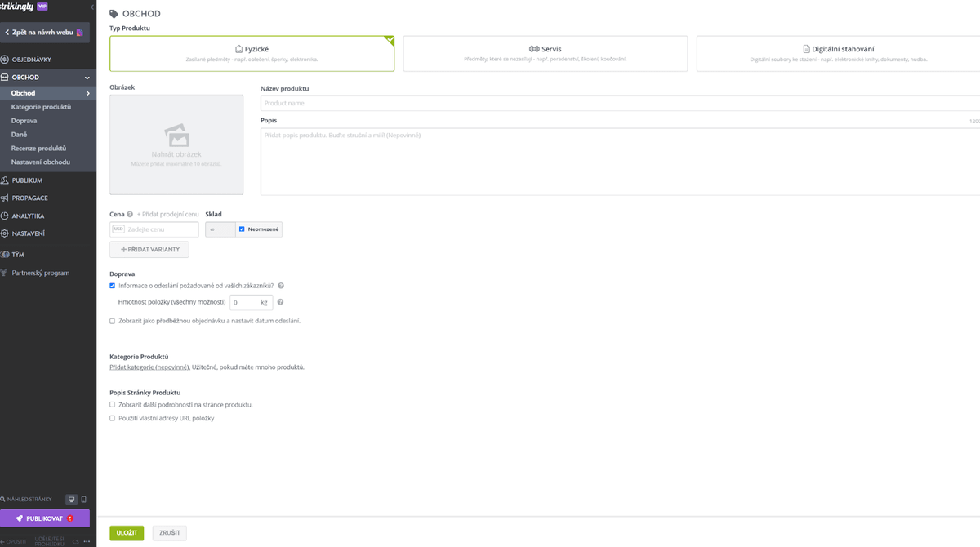Click help icon next to kg weight

280,302
